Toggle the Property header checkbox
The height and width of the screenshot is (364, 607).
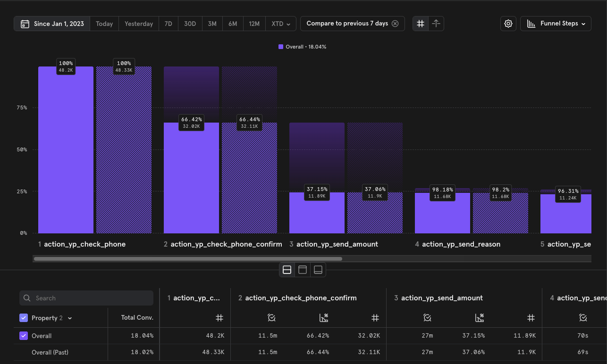point(24,318)
